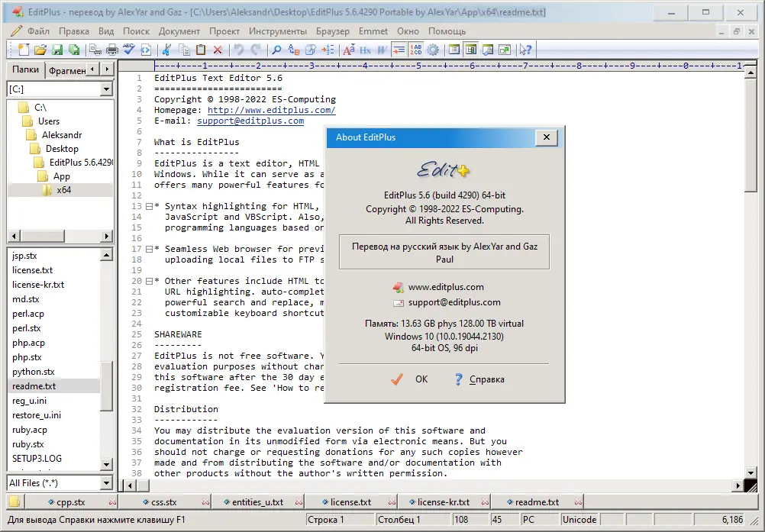Toggle the Hx hex viewer icon

pyautogui.click(x=366, y=50)
